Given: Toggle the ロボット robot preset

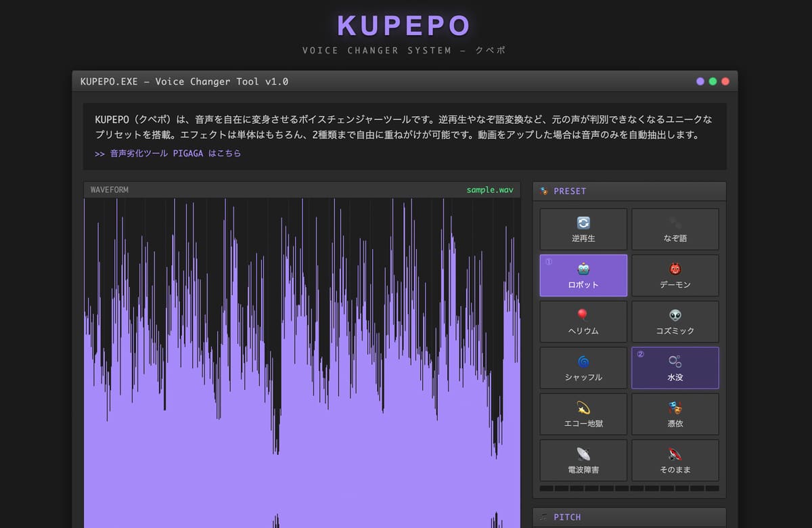Looking at the screenshot, I should [x=583, y=276].
